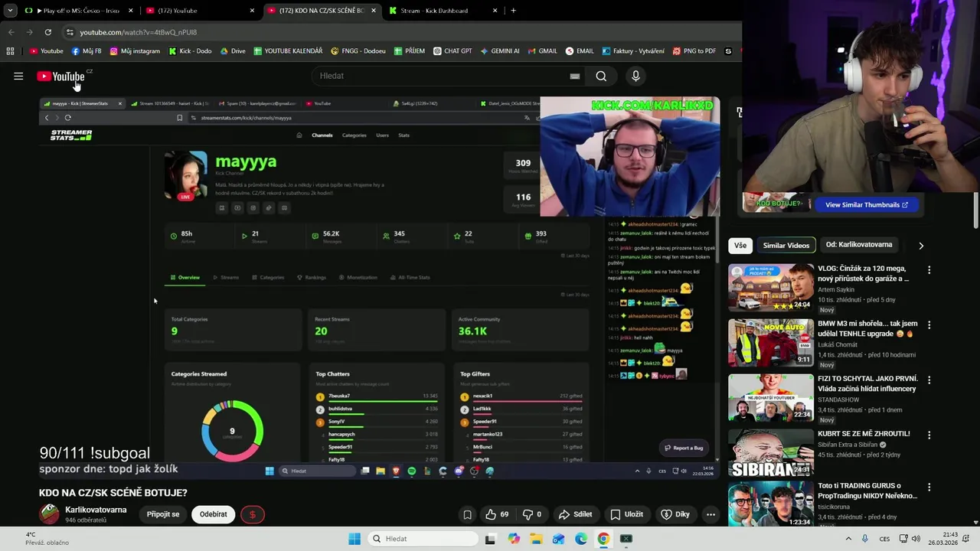Click the Odebírat subscribe button
The height and width of the screenshot is (551, 980).
pos(213,514)
